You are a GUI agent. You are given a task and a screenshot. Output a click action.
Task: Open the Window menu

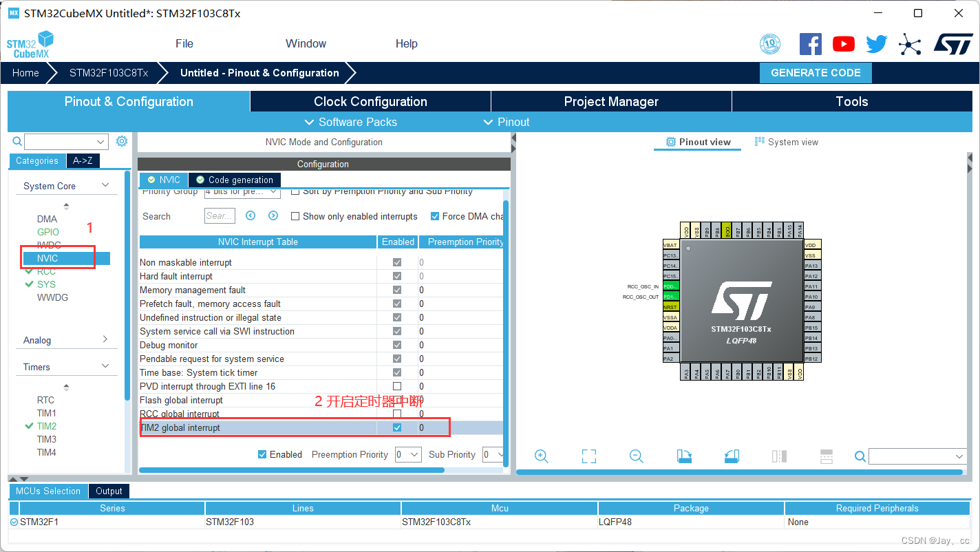pyautogui.click(x=306, y=43)
